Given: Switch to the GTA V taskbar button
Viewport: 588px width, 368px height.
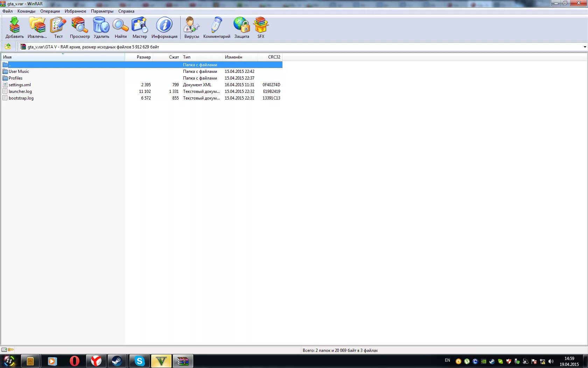Looking at the screenshot, I should coord(161,361).
